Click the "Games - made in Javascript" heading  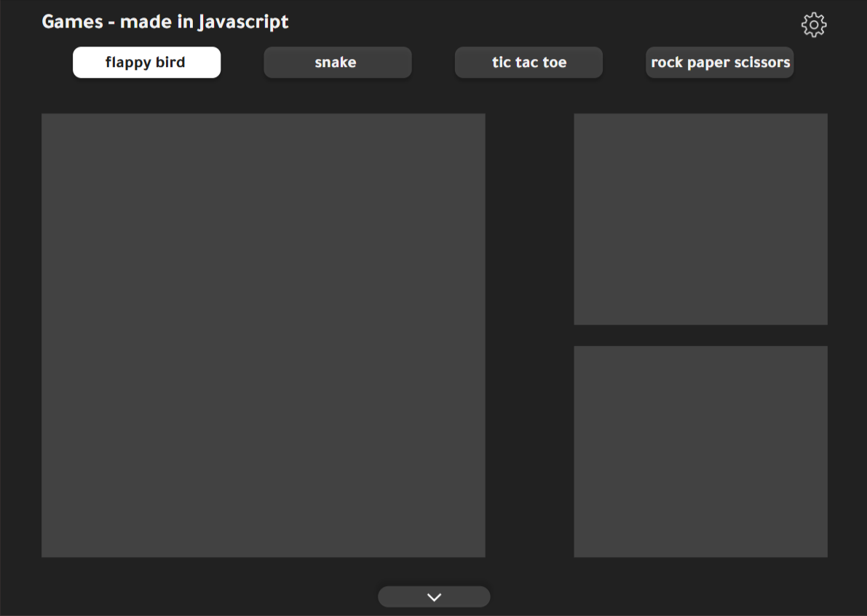click(x=165, y=22)
